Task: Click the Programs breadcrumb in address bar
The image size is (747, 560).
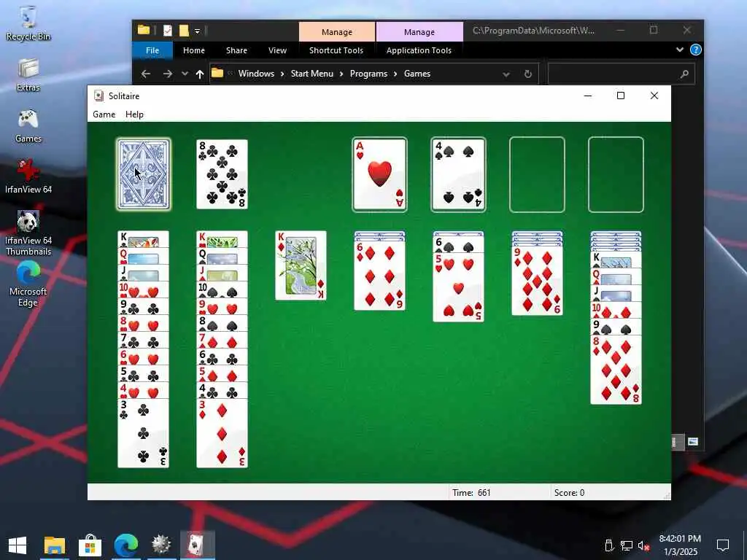Action: point(368,74)
